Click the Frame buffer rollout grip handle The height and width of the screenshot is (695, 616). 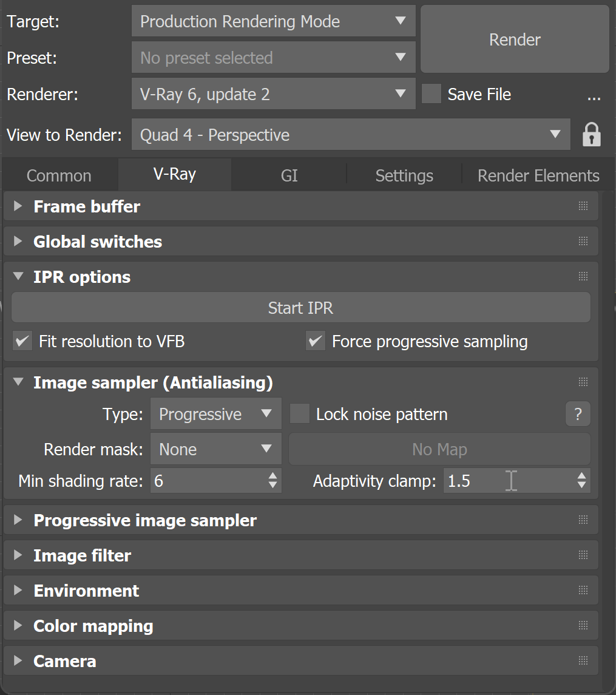coord(583,206)
